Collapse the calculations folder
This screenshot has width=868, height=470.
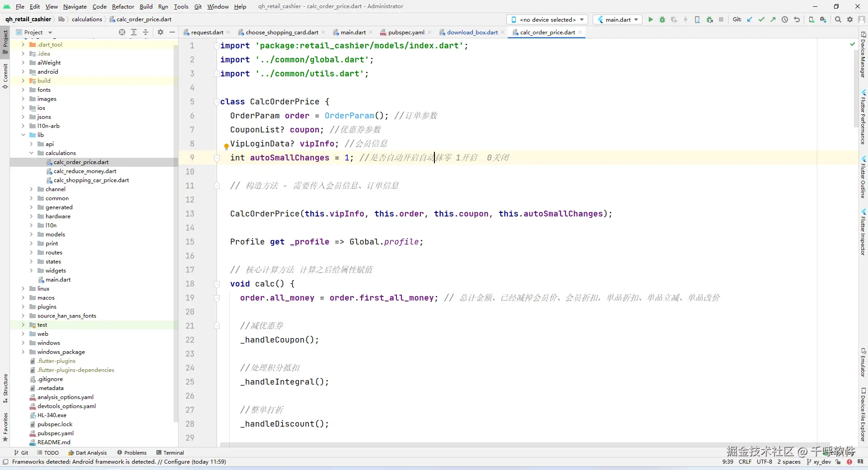click(31, 153)
